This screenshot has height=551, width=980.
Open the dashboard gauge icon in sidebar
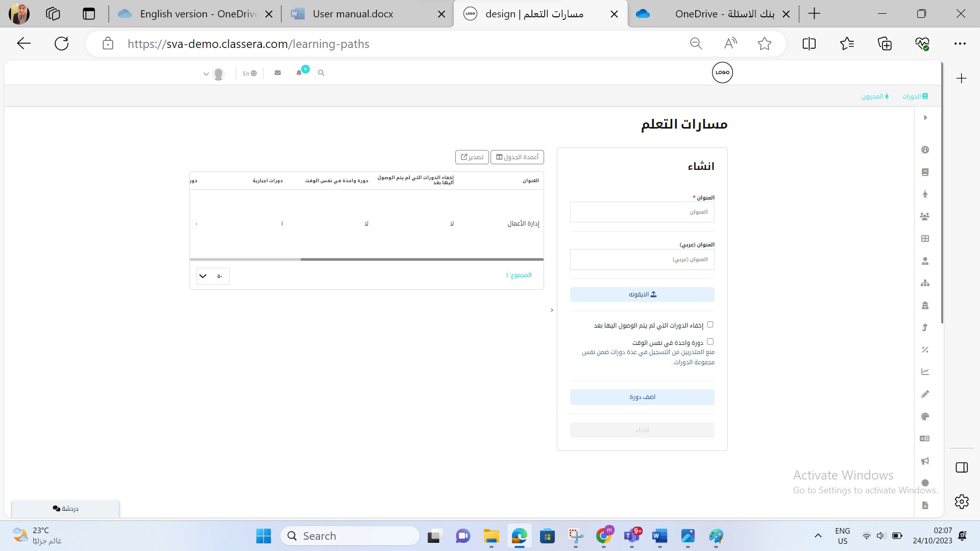(x=925, y=149)
